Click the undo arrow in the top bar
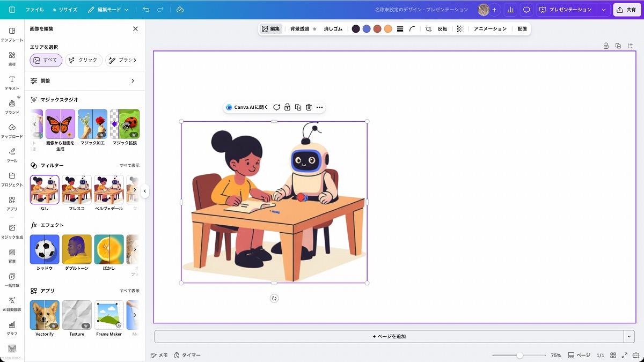The height and width of the screenshot is (362, 644). point(147,10)
